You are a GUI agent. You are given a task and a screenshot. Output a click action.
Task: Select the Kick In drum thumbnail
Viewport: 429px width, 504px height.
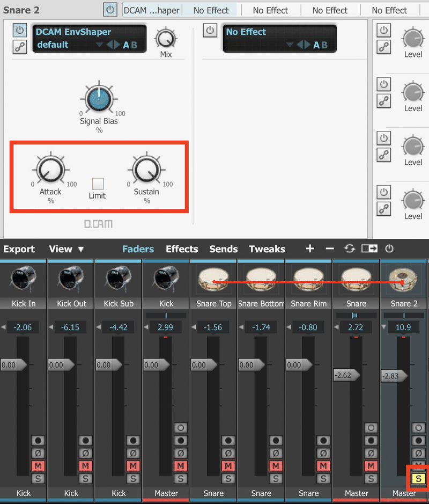point(24,279)
